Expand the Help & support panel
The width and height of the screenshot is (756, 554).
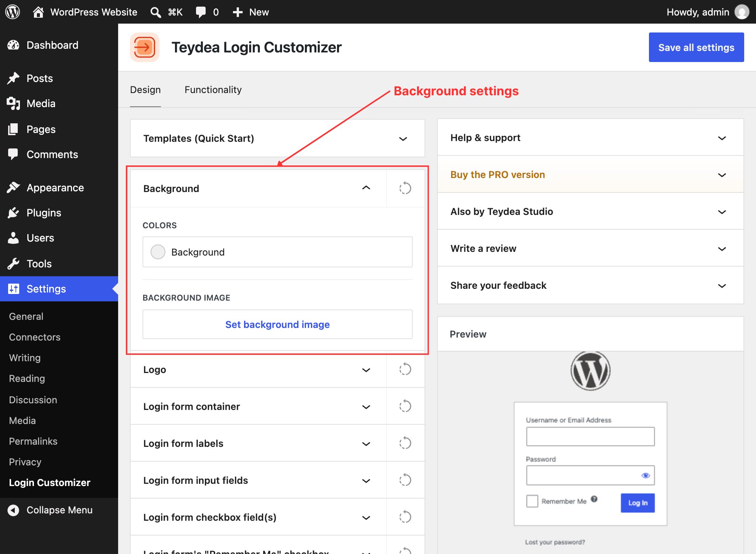click(x=590, y=138)
